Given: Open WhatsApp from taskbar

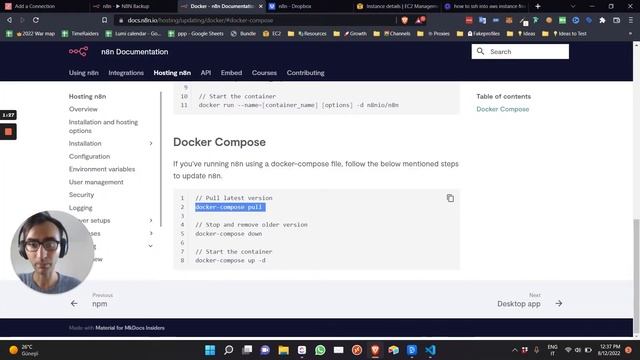Looking at the screenshot, I should (x=320, y=350).
